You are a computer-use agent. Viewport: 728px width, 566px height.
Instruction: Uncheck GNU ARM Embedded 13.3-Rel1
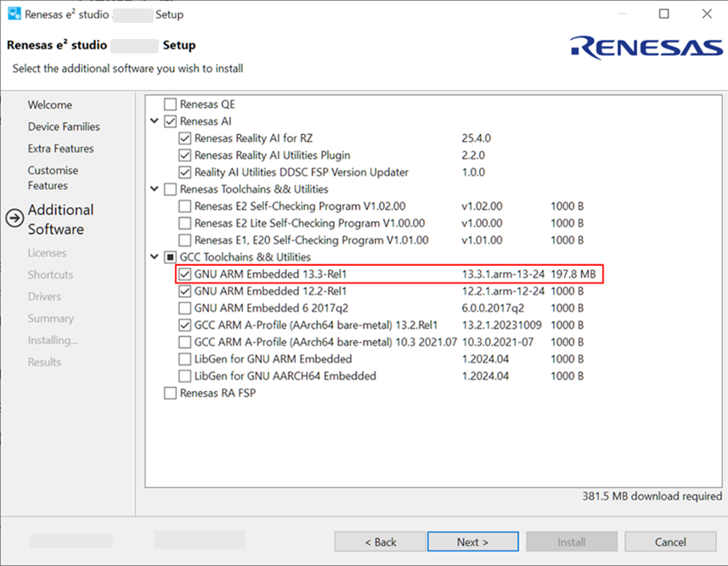tap(185, 275)
